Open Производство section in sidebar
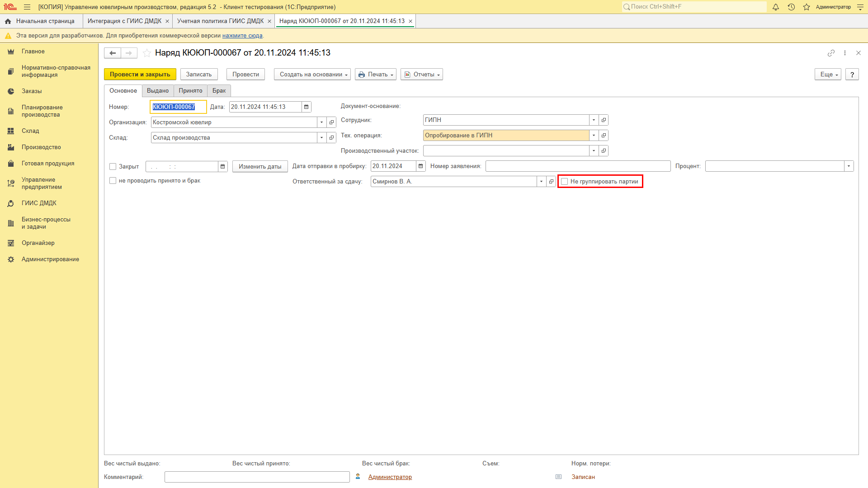The image size is (868, 488). [41, 147]
